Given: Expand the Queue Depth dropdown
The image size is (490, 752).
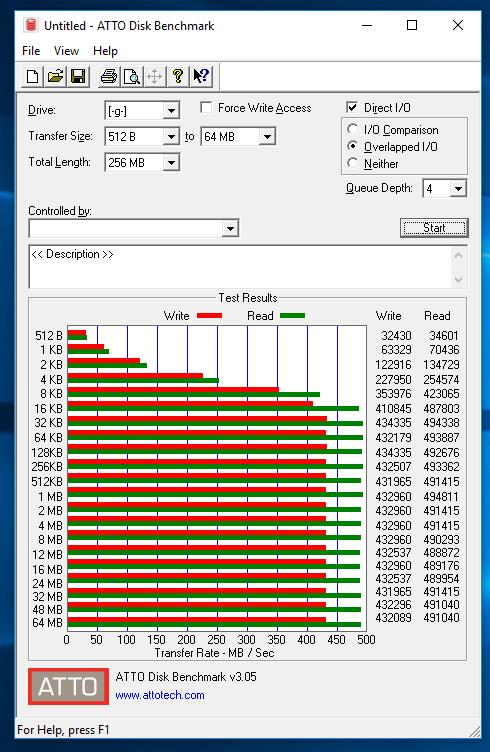Looking at the screenshot, I should coord(458,188).
